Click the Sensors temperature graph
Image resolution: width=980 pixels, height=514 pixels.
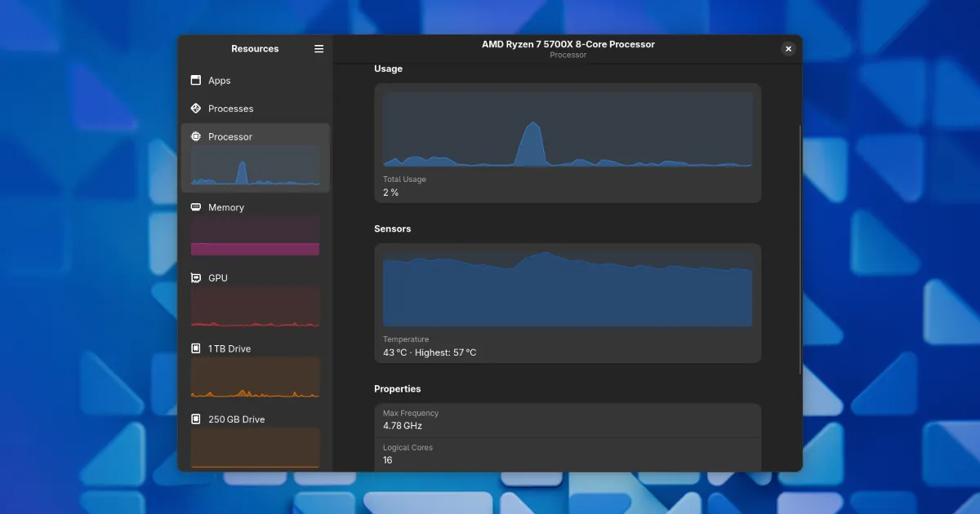[x=568, y=289]
